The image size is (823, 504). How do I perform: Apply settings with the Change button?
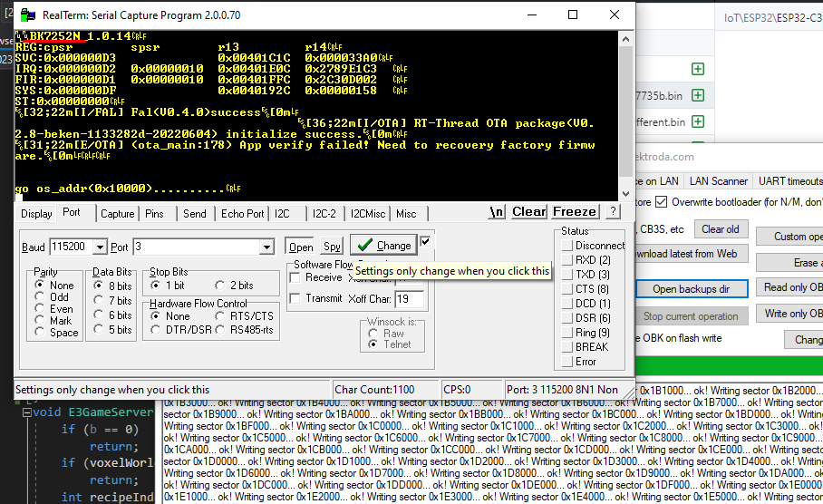pos(383,245)
